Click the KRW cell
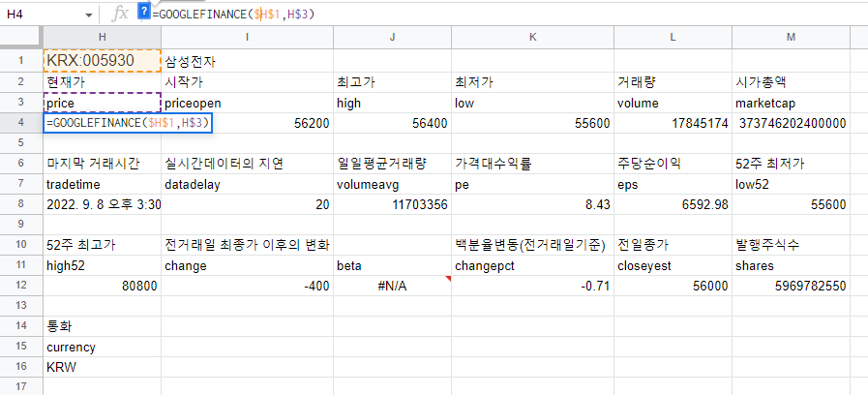The image size is (868, 395). pos(103,367)
